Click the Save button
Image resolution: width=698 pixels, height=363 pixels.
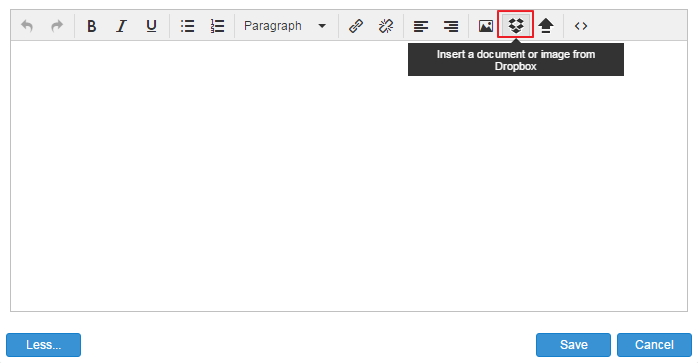pyautogui.click(x=573, y=345)
